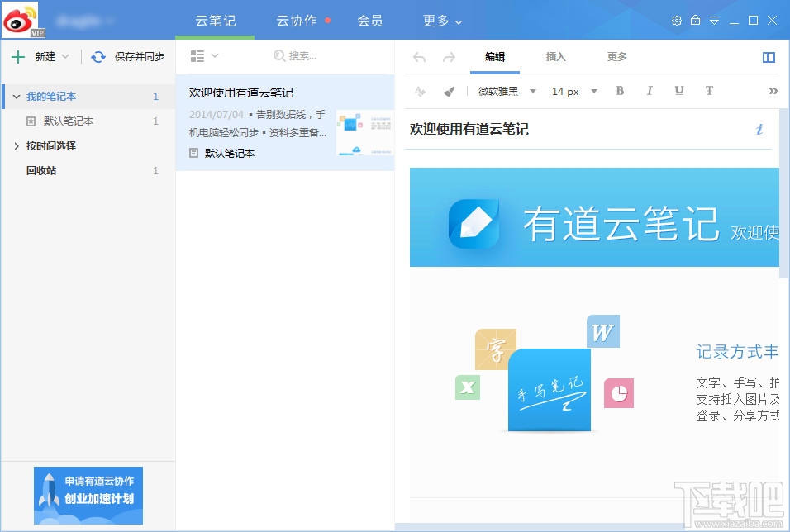Select the 编辑 editor tab
This screenshot has width=790, height=532.
tap(495, 57)
